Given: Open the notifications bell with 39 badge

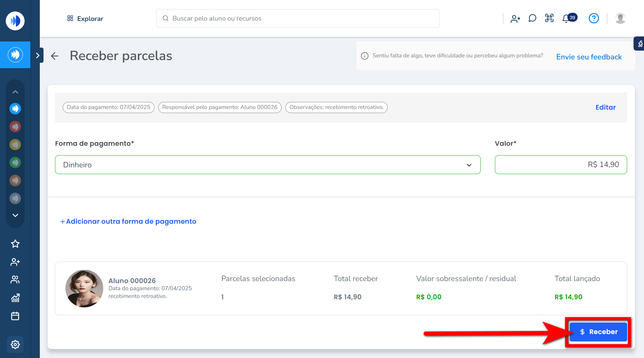Looking at the screenshot, I should click(567, 19).
